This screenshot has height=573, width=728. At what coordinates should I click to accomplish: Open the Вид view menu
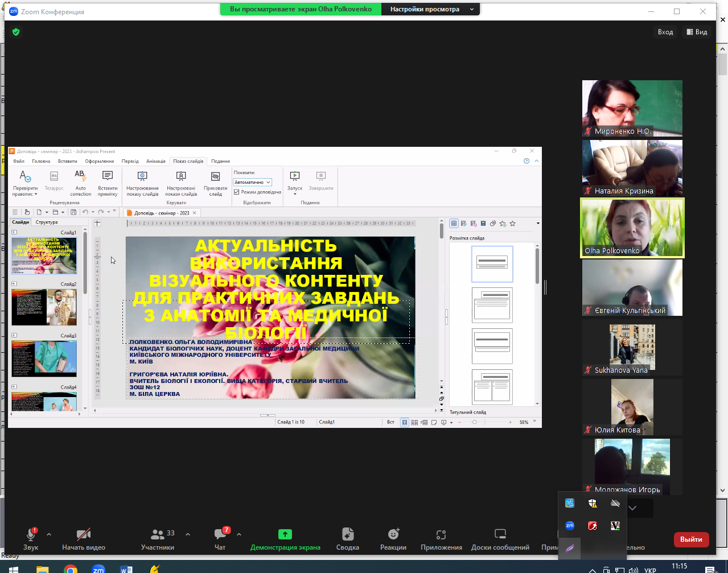pos(697,32)
